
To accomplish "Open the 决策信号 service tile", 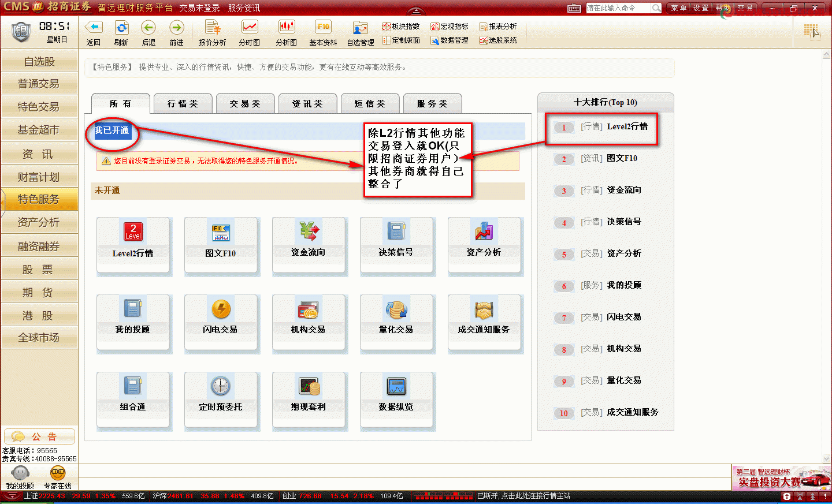I will coord(396,245).
